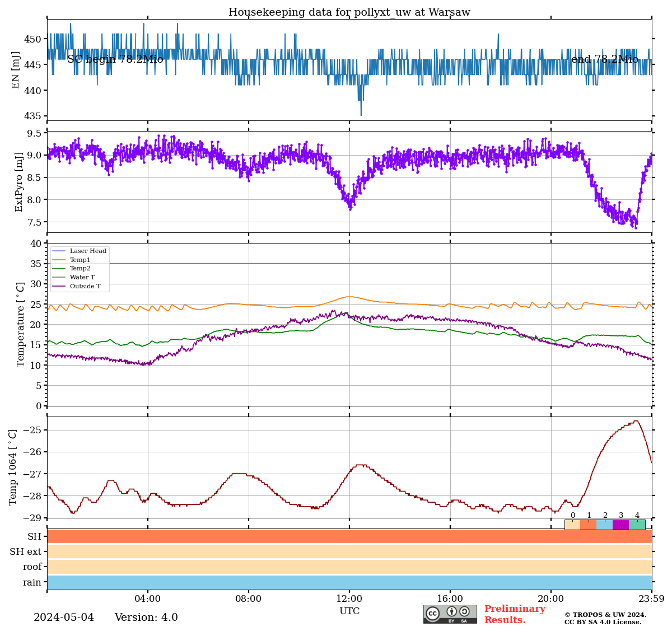Click the 9.5 tick on ExtPyro axis
Image resolution: width=672 pixels, height=627 pixels.
click(x=35, y=133)
